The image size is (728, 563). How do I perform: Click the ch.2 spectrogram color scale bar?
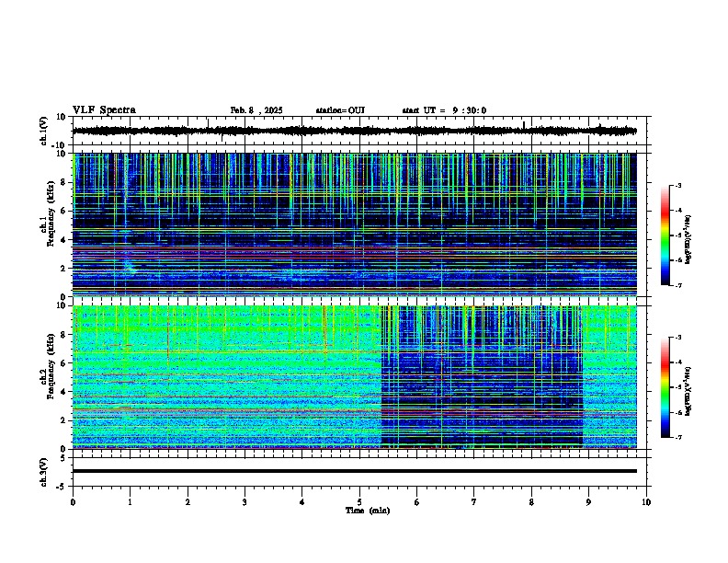click(665, 387)
